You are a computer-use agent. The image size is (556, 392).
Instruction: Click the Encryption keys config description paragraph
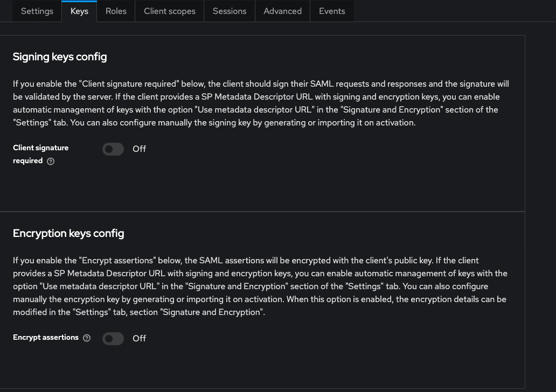coord(260,286)
